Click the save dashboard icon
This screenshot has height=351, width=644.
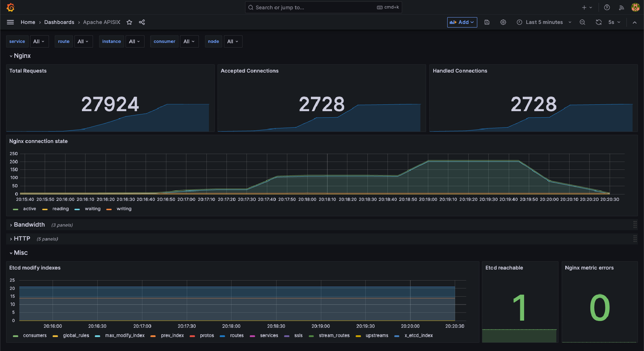pos(487,22)
